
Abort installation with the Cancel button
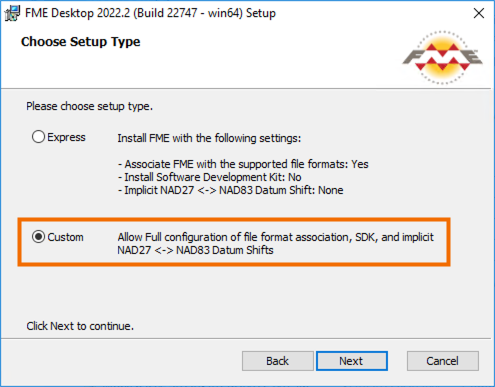443,361
